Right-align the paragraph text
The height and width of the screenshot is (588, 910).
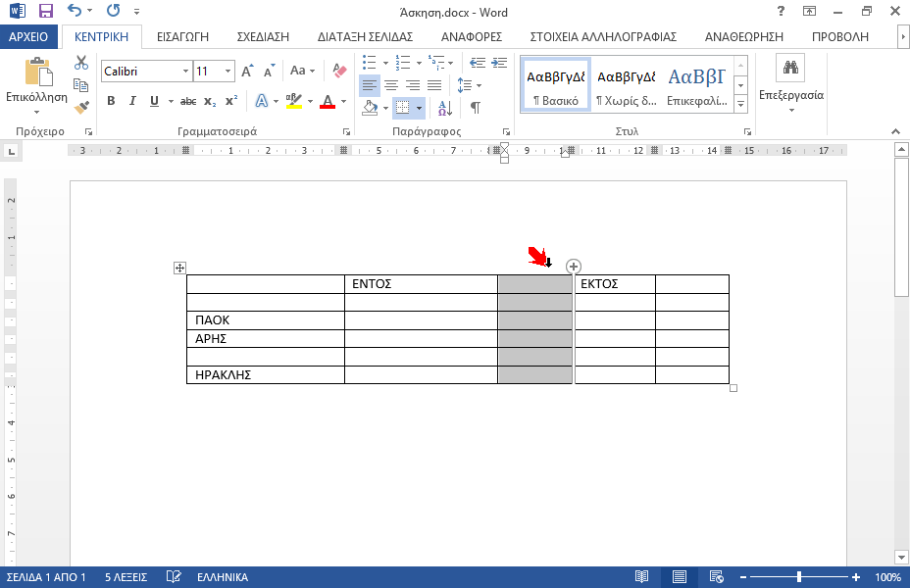point(413,86)
